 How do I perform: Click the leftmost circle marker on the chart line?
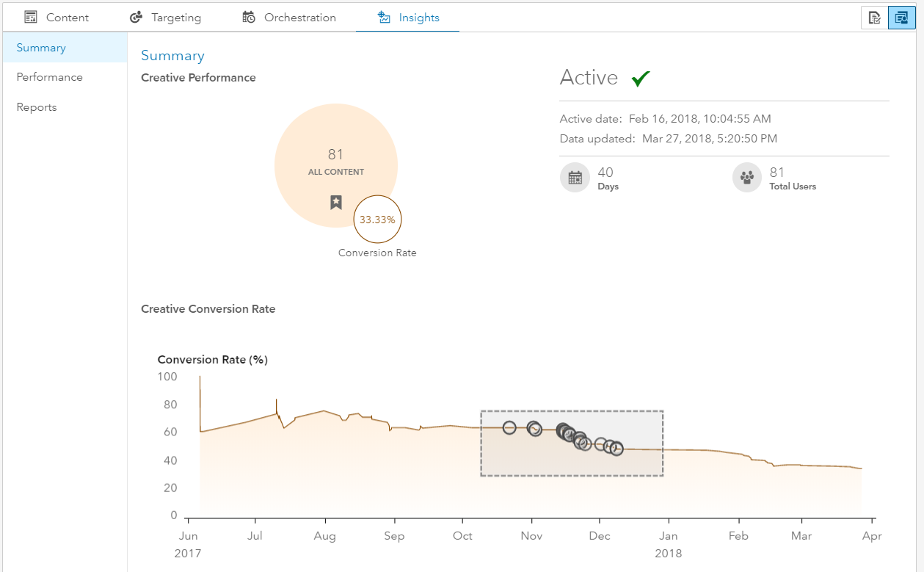(509, 427)
